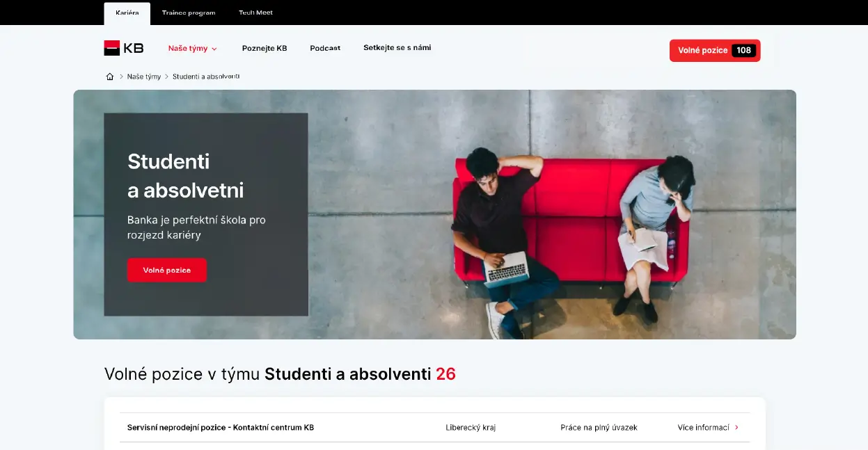Click the header Volné pozice 108 button
This screenshot has width=868, height=450.
coord(715,51)
